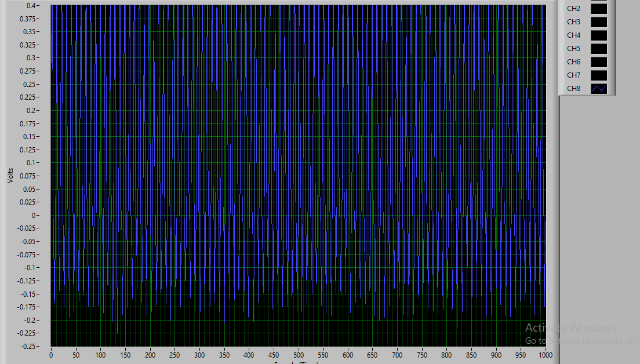Click the positive 0.35 Y-axis tick label
640x364 pixels.
pyautogui.click(x=30, y=32)
